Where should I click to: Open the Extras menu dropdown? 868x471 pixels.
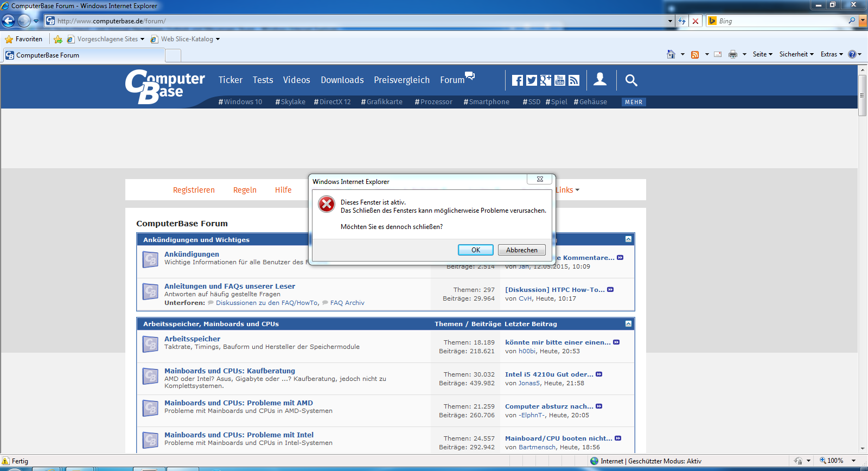(832, 54)
